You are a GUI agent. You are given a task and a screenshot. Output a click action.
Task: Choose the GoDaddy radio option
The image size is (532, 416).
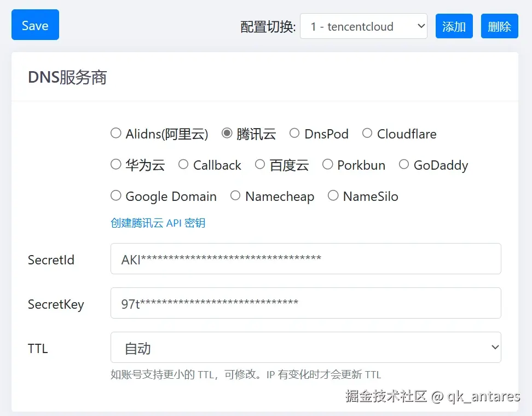click(x=404, y=164)
